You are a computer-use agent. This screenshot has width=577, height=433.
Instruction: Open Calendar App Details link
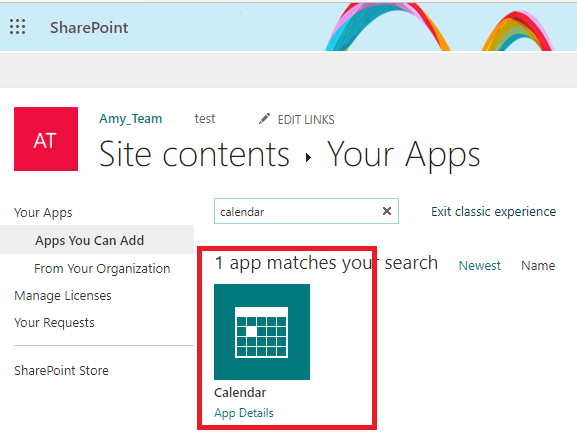point(244,413)
